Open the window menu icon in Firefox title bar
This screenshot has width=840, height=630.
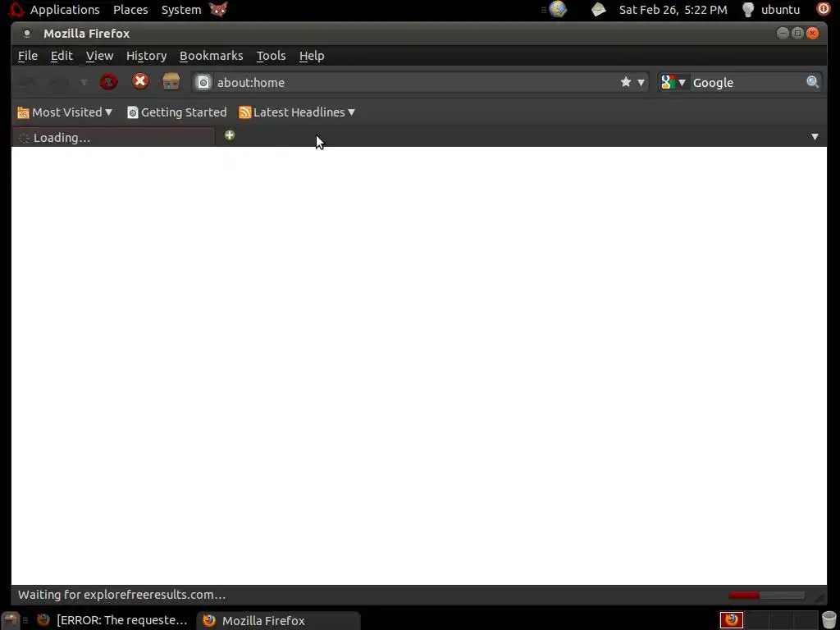click(27, 33)
